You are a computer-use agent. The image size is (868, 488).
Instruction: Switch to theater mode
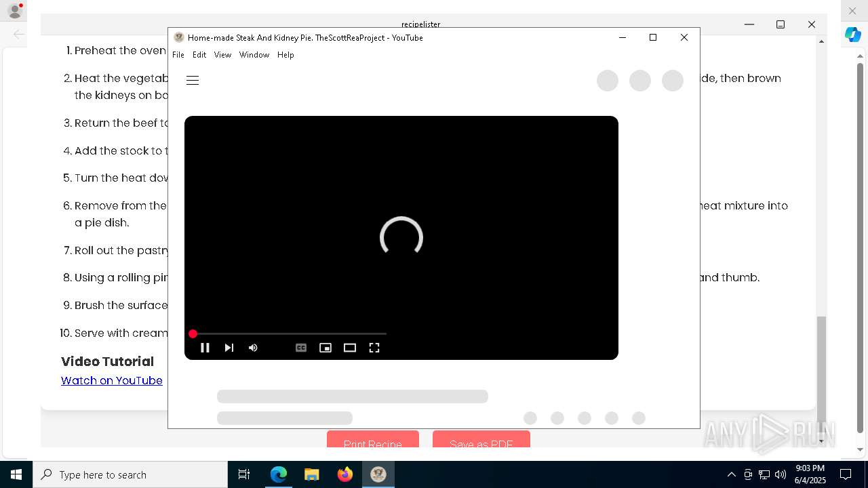[x=350, y=348]
